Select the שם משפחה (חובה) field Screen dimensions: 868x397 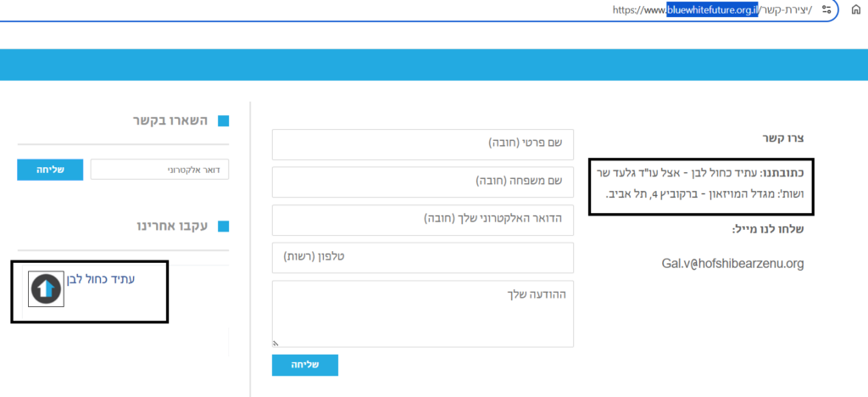click(423, 182)
